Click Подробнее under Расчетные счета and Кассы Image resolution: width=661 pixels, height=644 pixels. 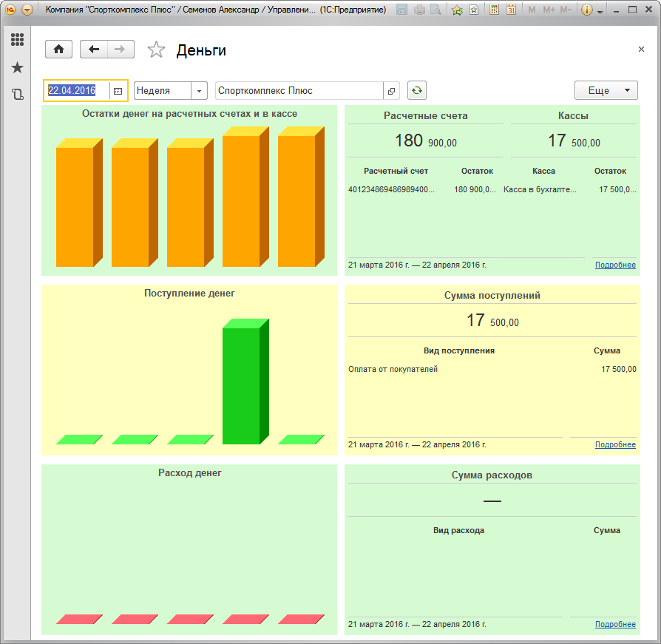pyautogui.click(x=615, y=265)
